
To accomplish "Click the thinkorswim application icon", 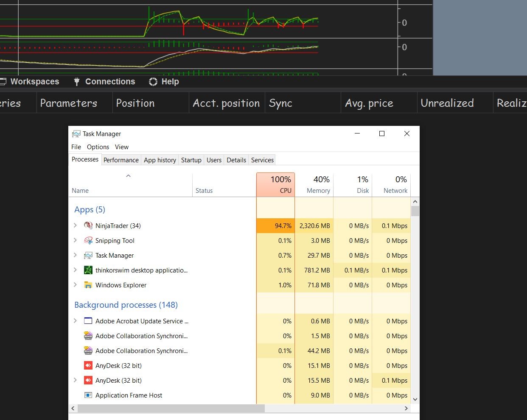I will 88,270.
